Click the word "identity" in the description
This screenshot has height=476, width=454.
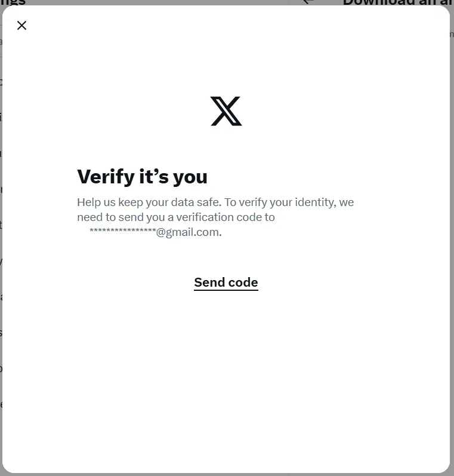click(x=316, y=202)
